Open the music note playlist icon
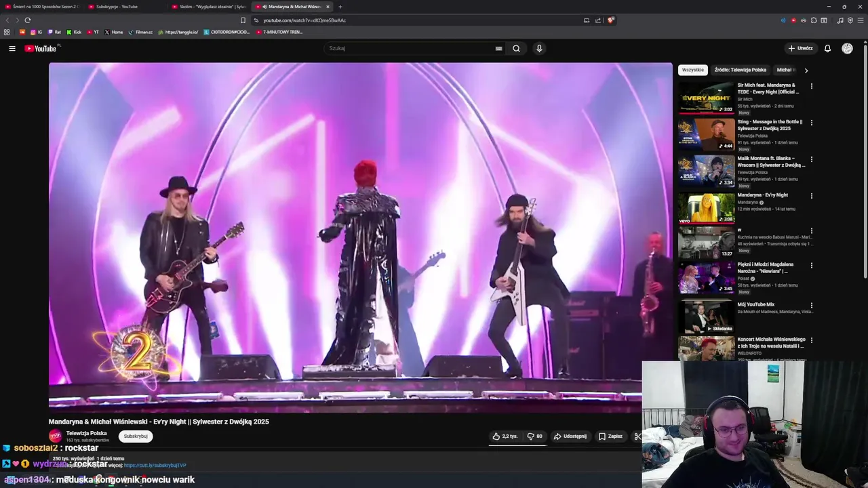The height and width of the screenshot is (488, 868). [x=840, y=20]
